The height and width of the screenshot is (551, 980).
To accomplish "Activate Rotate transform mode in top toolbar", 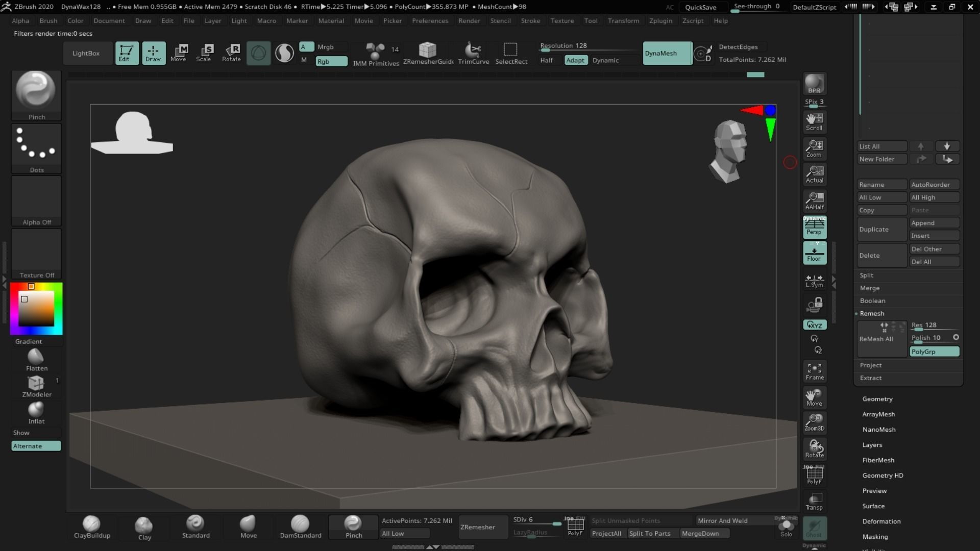I will point(231,53).
